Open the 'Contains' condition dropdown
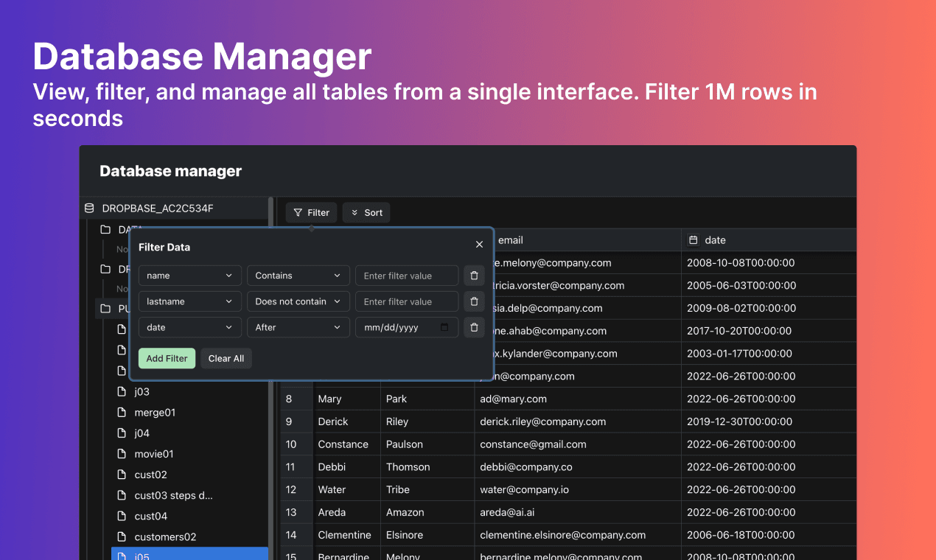This screenshot has width=936, height=560. point(298,276)
